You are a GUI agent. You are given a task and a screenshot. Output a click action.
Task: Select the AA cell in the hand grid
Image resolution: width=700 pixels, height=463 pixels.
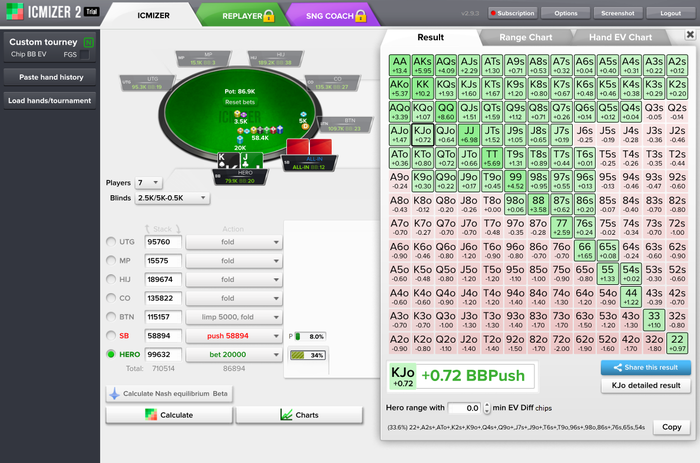400,65
